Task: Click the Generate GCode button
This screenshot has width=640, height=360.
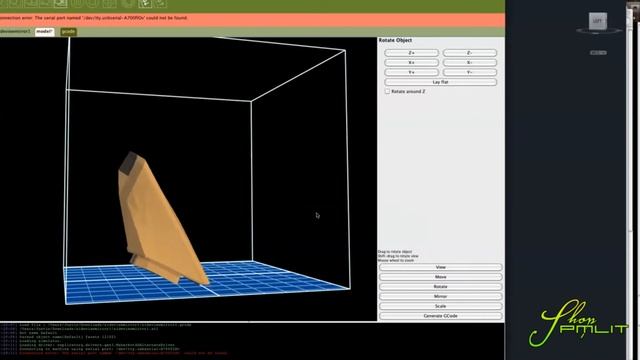Action: coord(440,316)
